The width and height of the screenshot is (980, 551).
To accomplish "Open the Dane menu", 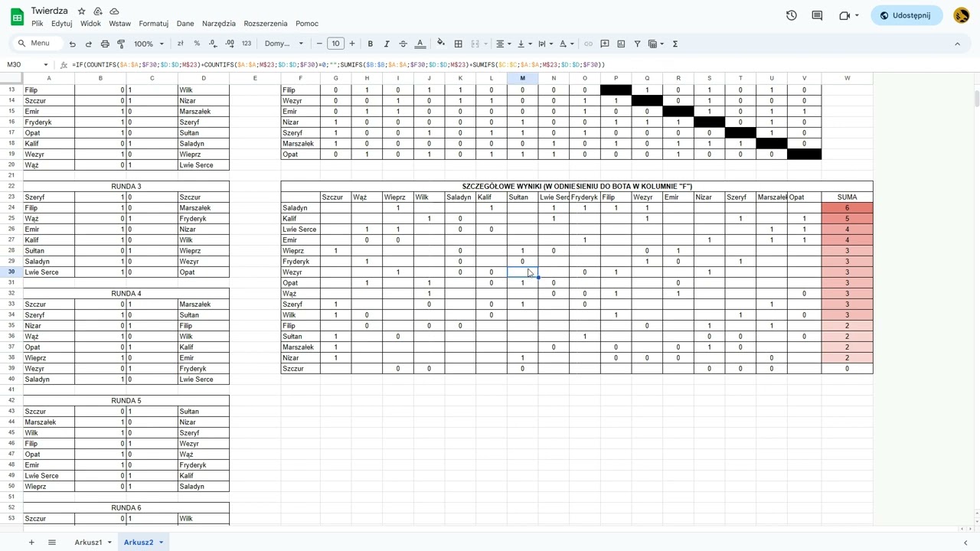I will 185,24.
